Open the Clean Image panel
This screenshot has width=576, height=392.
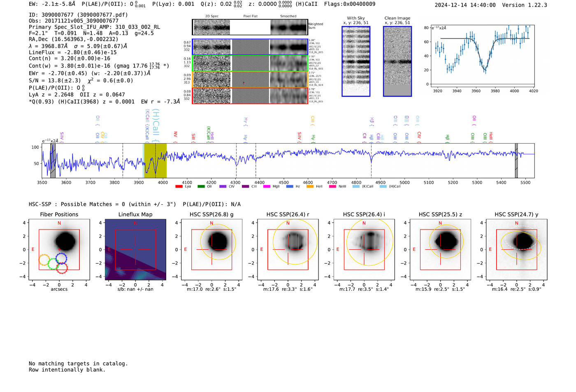coord(397,61)
